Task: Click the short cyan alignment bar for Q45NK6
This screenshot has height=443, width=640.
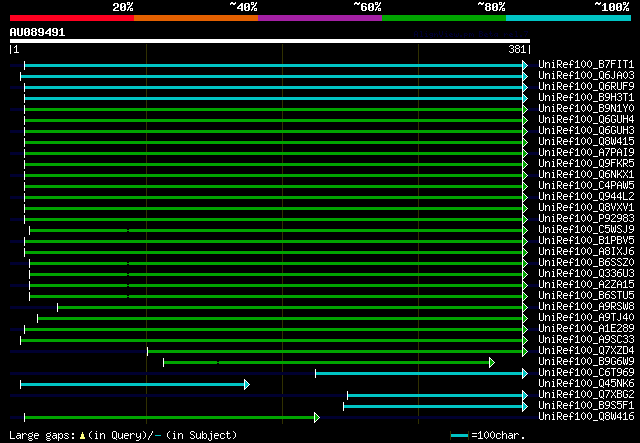Action: (x=133, y=385)
